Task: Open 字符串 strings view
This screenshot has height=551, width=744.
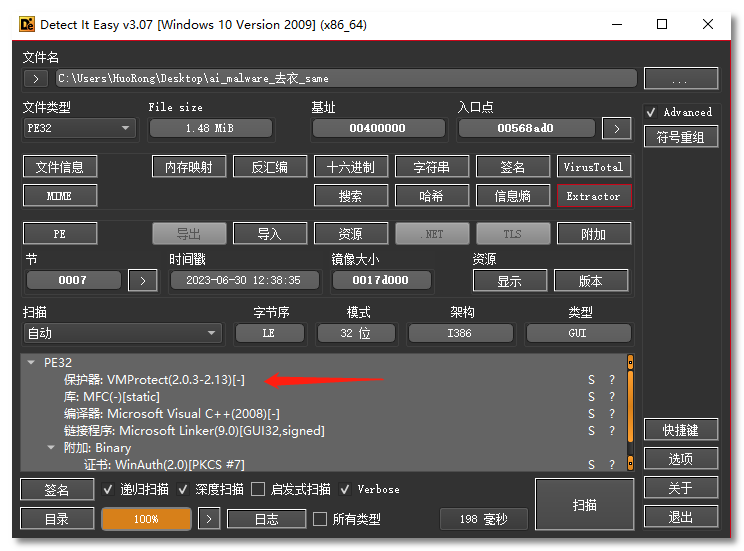Action: (431, 167)
